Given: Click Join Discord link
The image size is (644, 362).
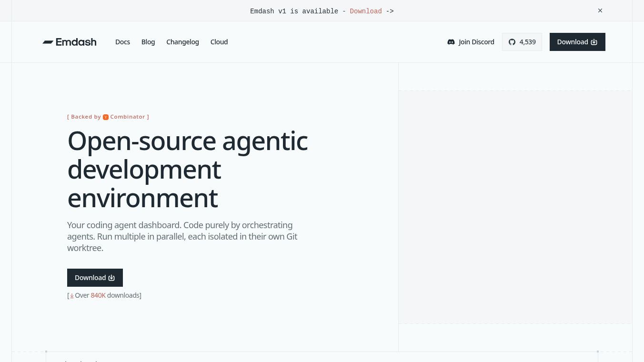Looking at the screenshot, I should click(471, 42).
